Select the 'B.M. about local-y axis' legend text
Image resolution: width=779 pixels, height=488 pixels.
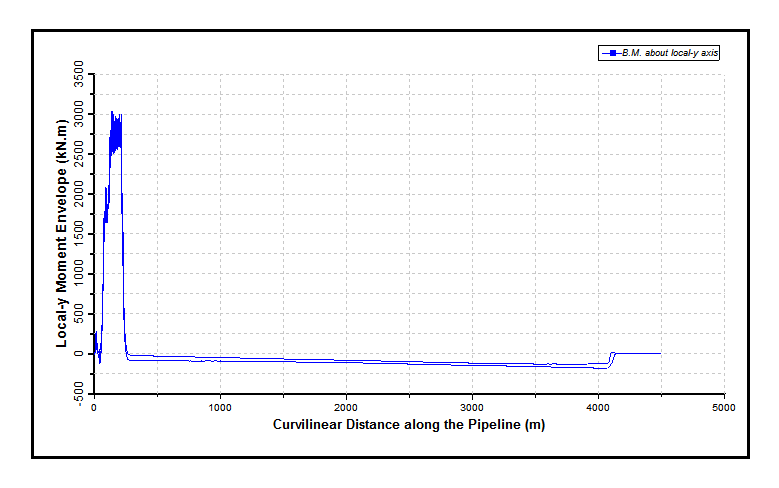pyautogui.click(x=669, y=53)
